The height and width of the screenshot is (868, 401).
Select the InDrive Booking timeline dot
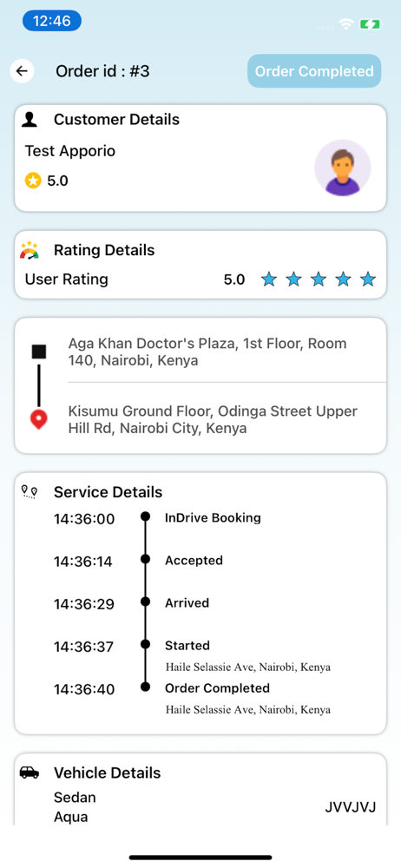click(146, 516)
